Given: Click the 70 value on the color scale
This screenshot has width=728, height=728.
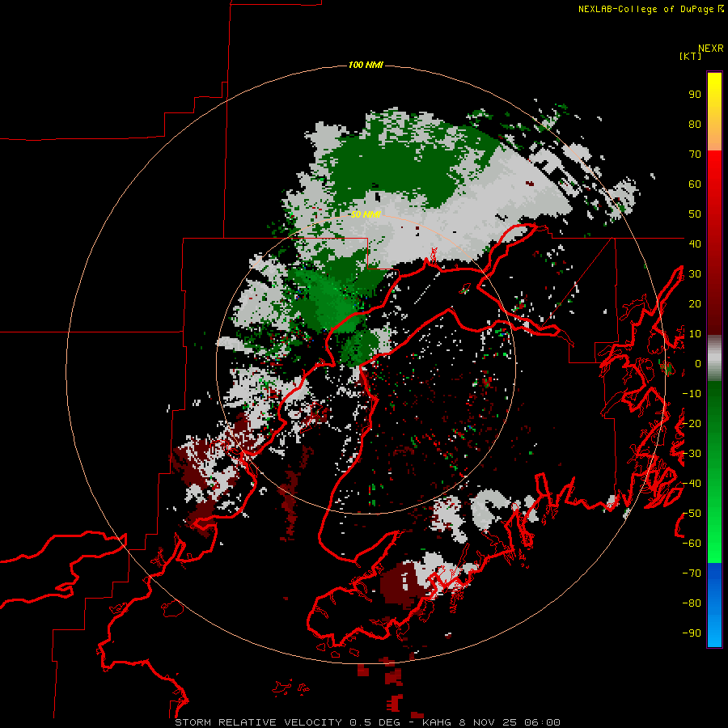Looking at the screenshot, I should [x=695, y=154].
